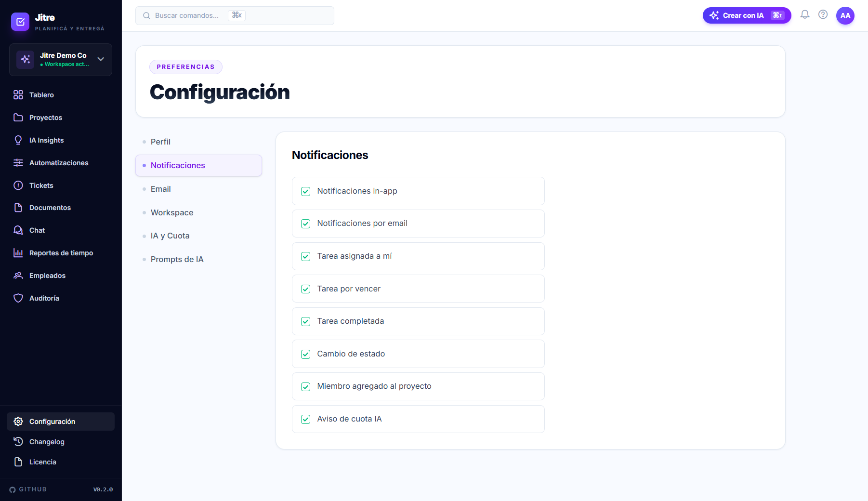868x501 pixels.
Task: Open the notifications bell
Action: pyautogui.click(x=805, y=15)
